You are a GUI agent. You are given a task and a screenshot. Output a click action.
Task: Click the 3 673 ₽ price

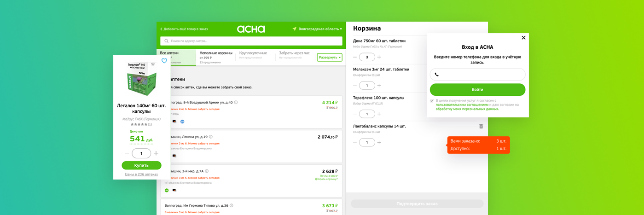click(330, 205)
